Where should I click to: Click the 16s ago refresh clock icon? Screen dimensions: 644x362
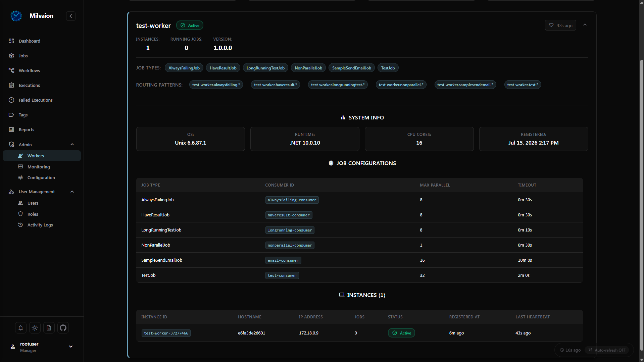pyautogui.click(x=562, y=350)
